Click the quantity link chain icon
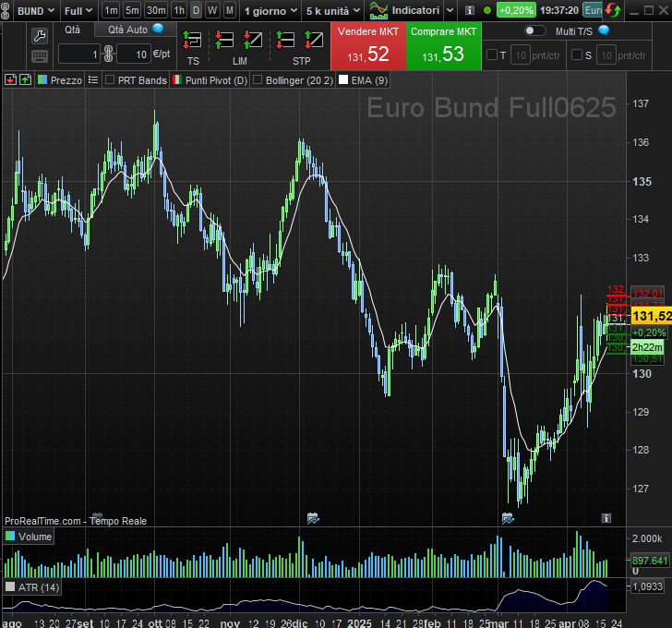Viewport: 672px width, 628px height. 107,54
